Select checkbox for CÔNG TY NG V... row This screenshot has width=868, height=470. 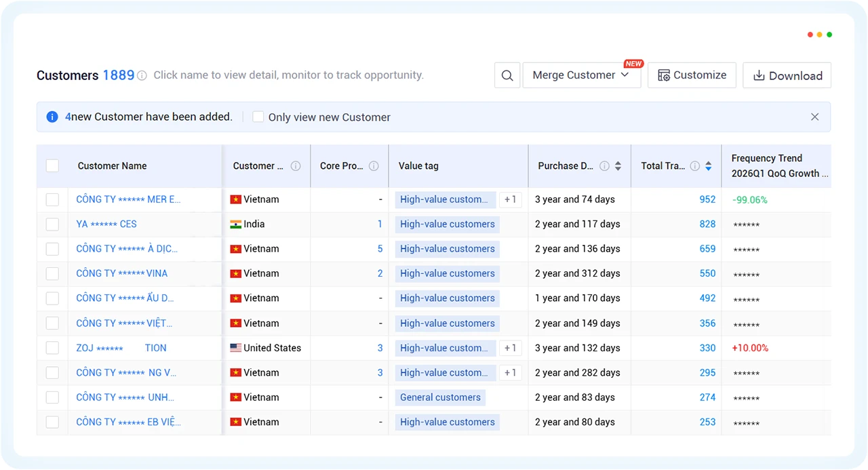(x=52, y=372)
